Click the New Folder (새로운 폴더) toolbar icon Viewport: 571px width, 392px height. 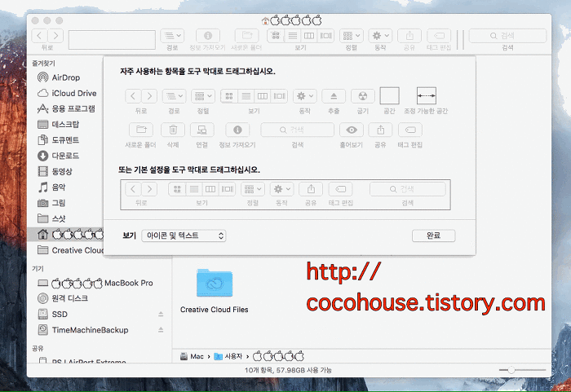tap(247, 36)
